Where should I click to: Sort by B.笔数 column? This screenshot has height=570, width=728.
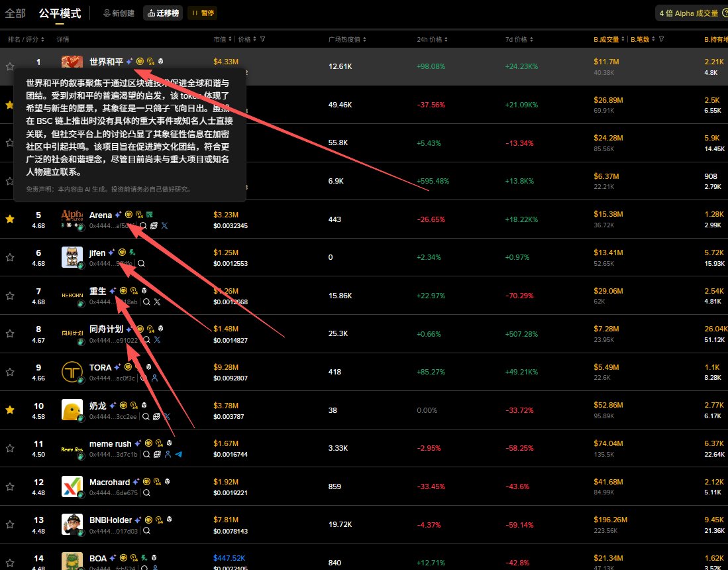(643, 40)
